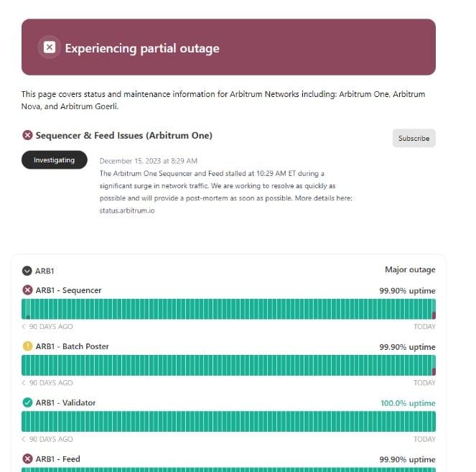Click the red incident icon beside Sequencer & Feed Issues
The height and width of the screenshot is (472, 476).
point(27,135)
